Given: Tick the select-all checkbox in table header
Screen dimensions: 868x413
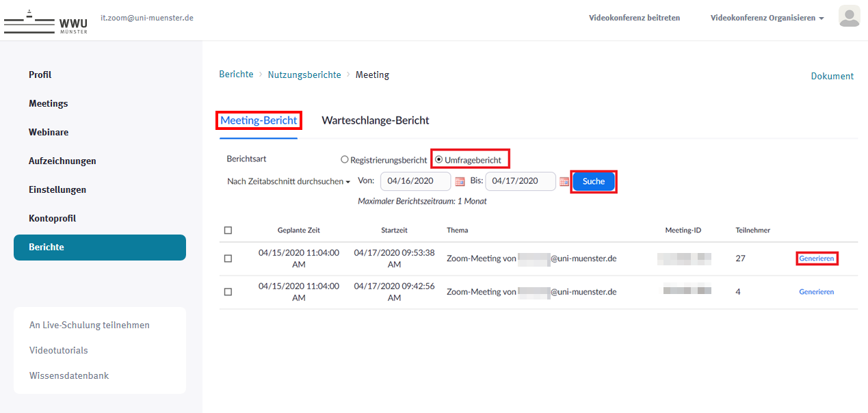Looking at the screenshot, I should click(x=228, y=230).
